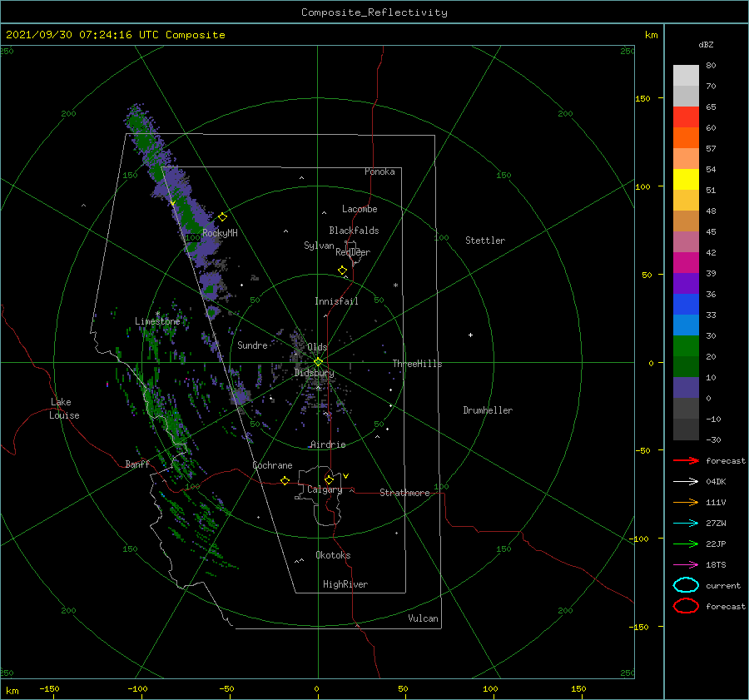Click the Calgary city label
Image resolution: width=749 pixels, height=700 pixels.
[325, 489]
